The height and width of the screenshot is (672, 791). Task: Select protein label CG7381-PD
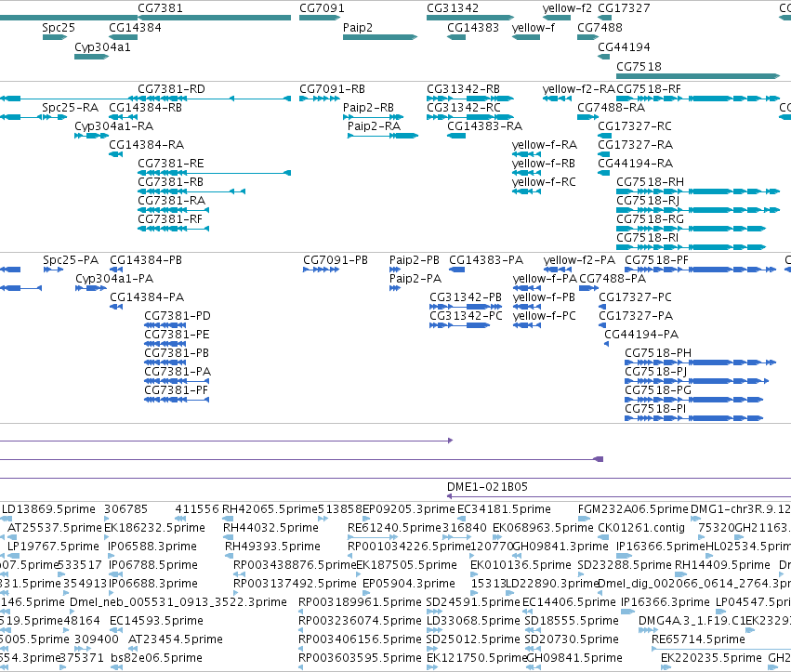[x=178, y=316]
